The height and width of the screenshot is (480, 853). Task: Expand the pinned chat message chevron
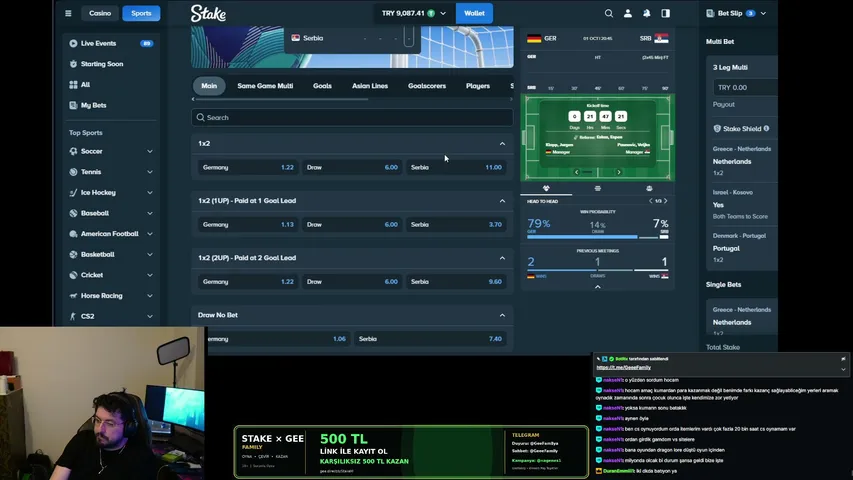[x=843, y=369]
